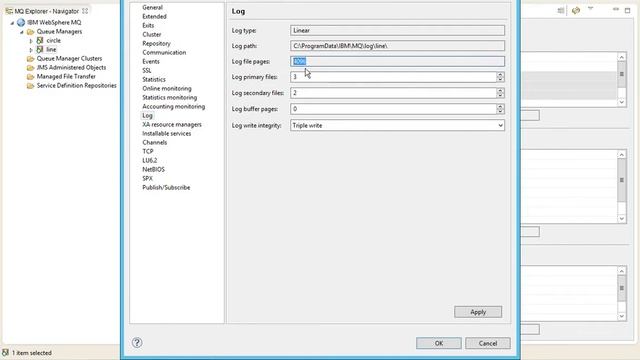Screen dimensions: 640x360
Task: Select the Exits properties page
Action: coord(148,25)
